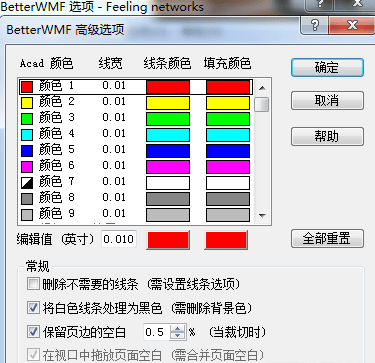Click green line color swatch of 颜色 3
Image resolution: width=375 pixels, height=363 pixels.
click(x=168, y=119)
